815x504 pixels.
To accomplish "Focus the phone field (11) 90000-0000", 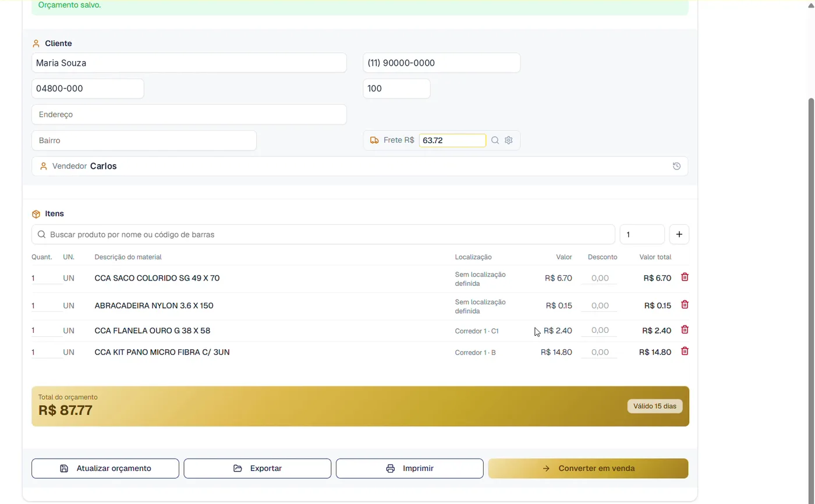I will (442, 63).
